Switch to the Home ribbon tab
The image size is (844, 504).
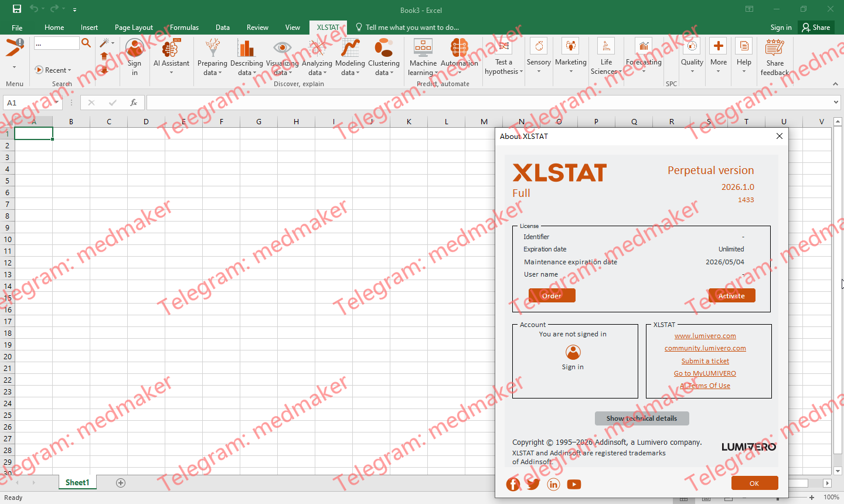55,28
